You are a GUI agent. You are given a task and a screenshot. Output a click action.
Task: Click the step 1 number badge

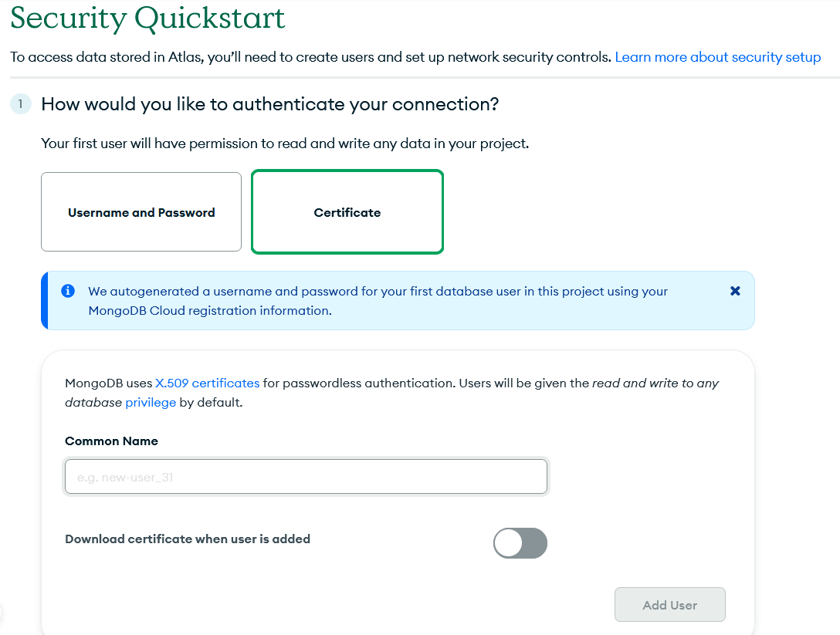click(21, 104)
